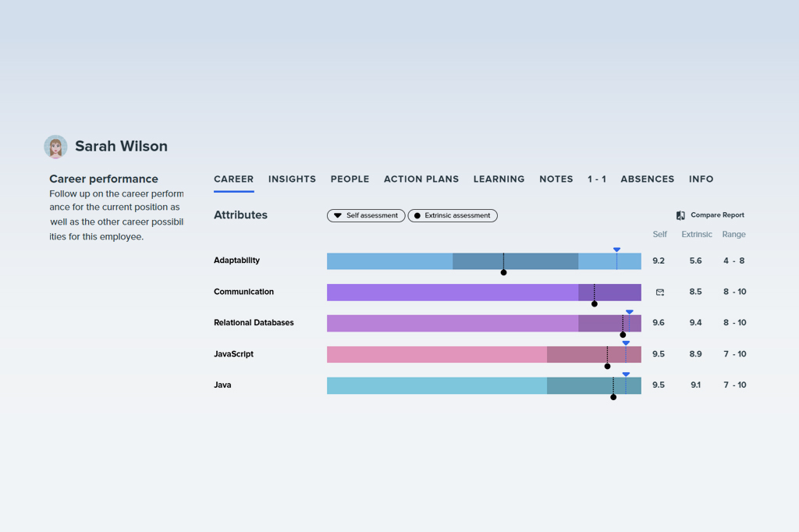The image size is (799, 532).
Task: Click the self-assessment triangle on Relational Databases
Action: 629,313
